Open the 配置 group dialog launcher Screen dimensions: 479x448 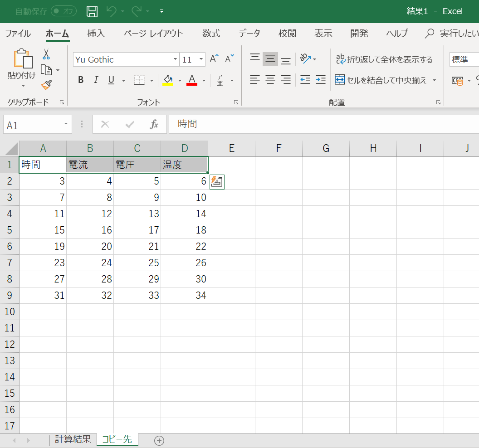point(438,102)
